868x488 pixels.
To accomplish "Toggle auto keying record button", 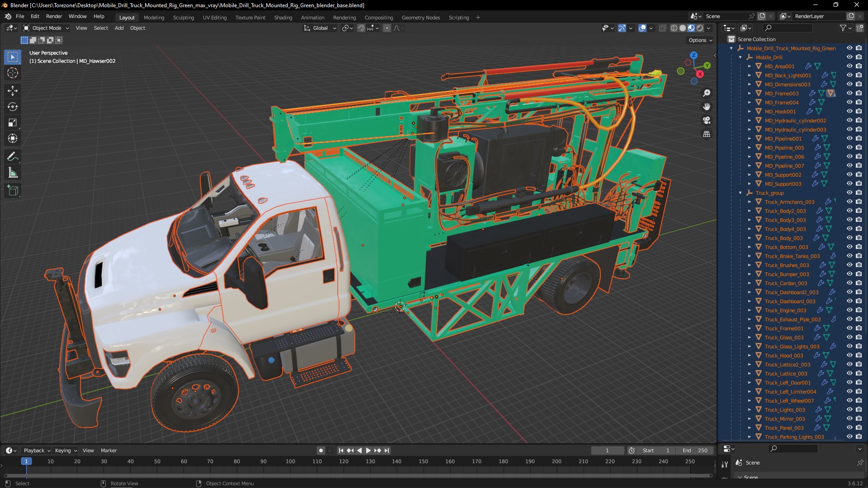I will coord(321,450).
